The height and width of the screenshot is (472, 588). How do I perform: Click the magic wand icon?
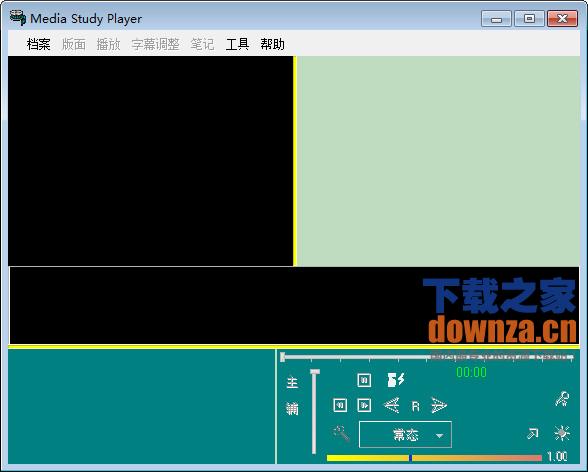(341, 434)
